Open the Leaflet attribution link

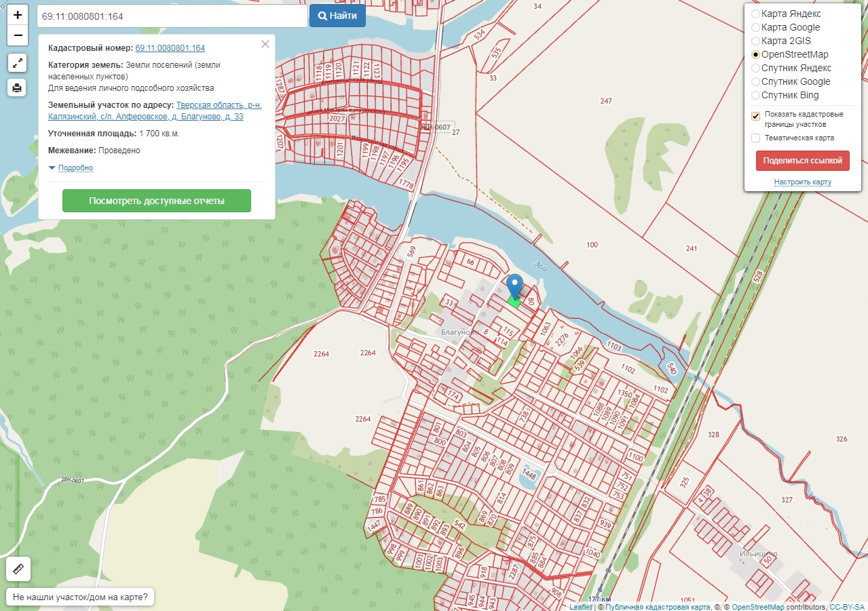click(580, 607)
